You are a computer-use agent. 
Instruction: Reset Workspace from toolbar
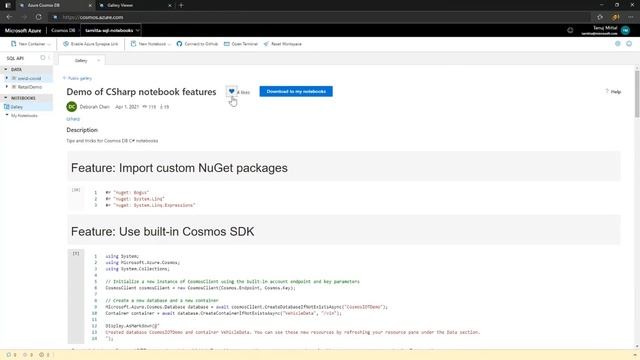pyautogui.click(x=282, y=44)
